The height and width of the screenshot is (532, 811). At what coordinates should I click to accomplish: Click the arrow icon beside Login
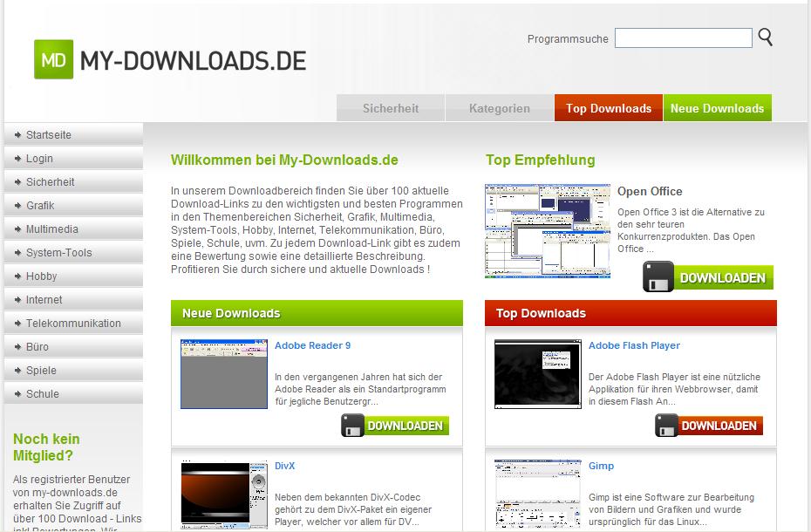(x=17, y=158)
